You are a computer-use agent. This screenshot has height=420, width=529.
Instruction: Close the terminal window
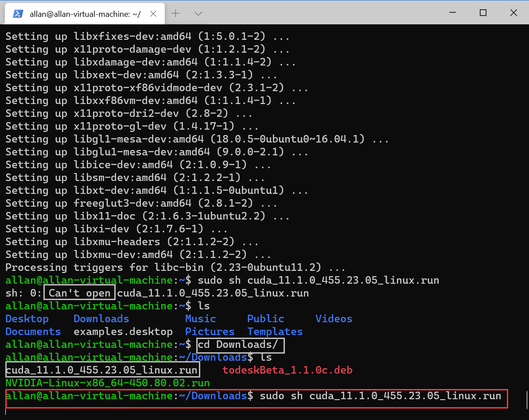coord(513,12)
